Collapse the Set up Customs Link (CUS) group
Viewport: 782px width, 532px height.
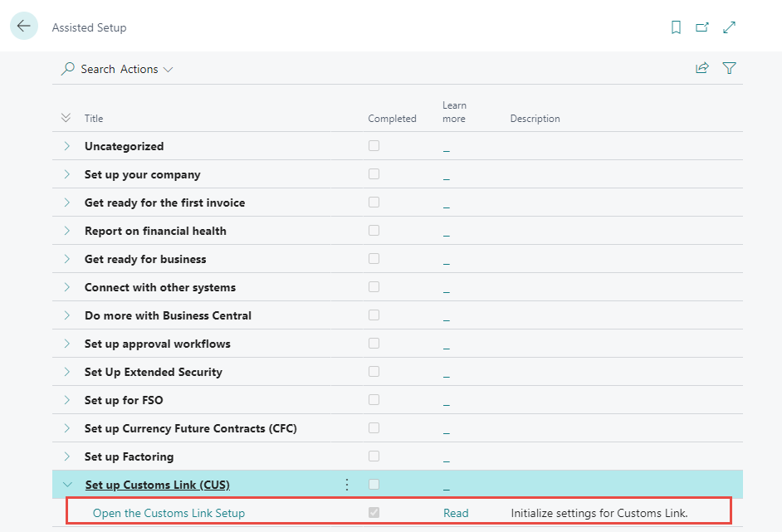[x=67, y=485]
